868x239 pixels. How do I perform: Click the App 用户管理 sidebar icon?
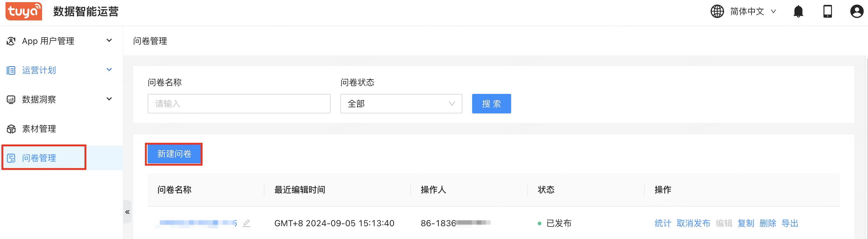click(11, 41)
